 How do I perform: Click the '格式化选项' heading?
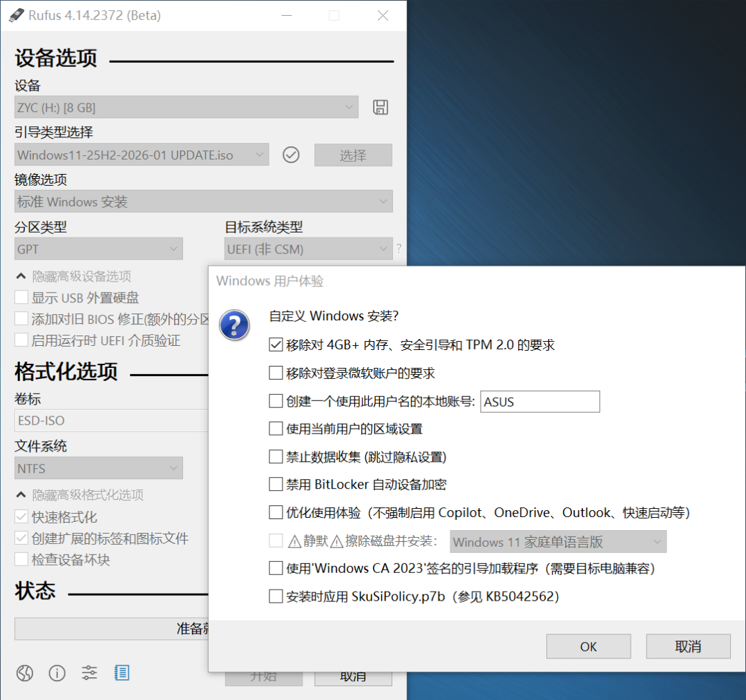(66, 371)
